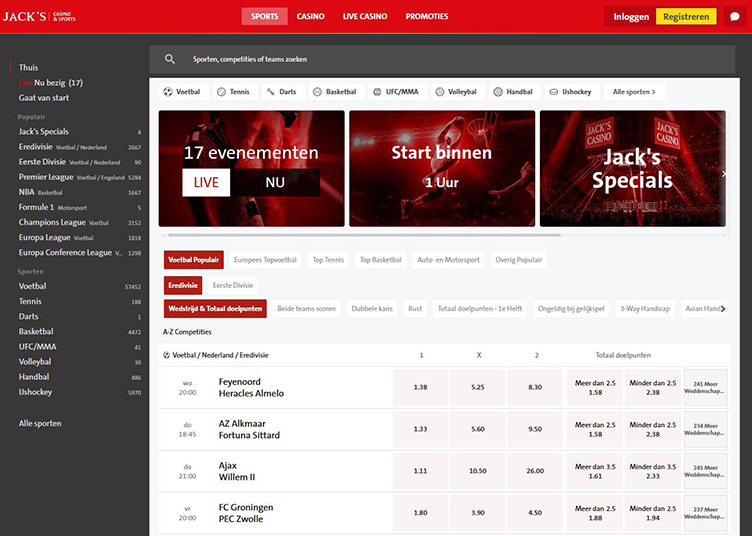Select Willem II win odds 26.00

535,471
